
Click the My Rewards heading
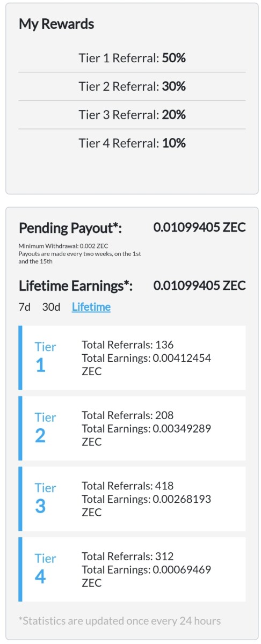(x=56, y=24)
